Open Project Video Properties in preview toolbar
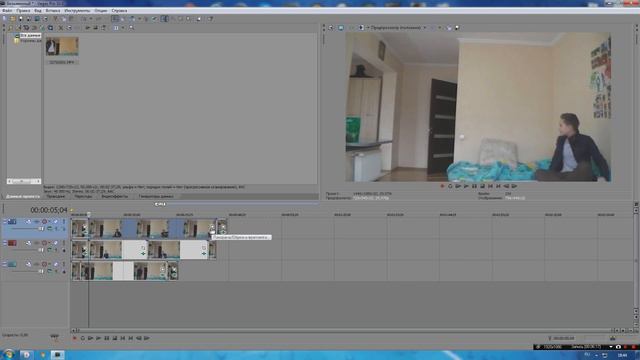 331,28
